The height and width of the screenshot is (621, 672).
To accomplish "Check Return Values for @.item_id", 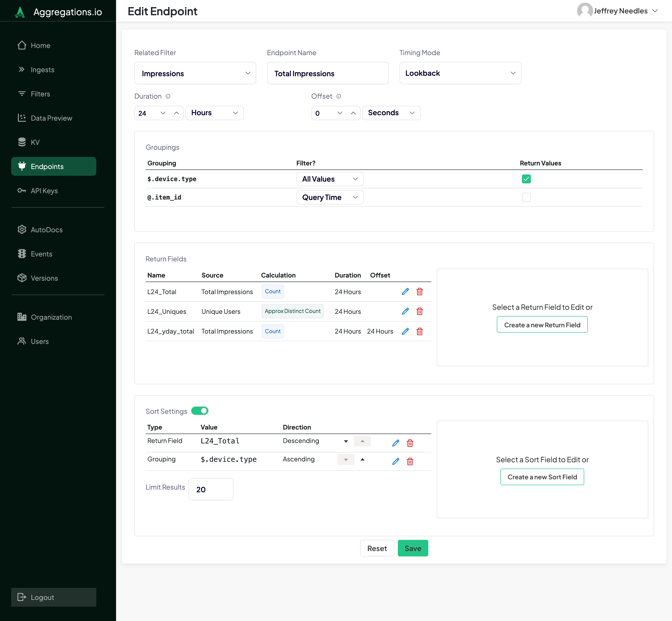I will coord(526,197).
